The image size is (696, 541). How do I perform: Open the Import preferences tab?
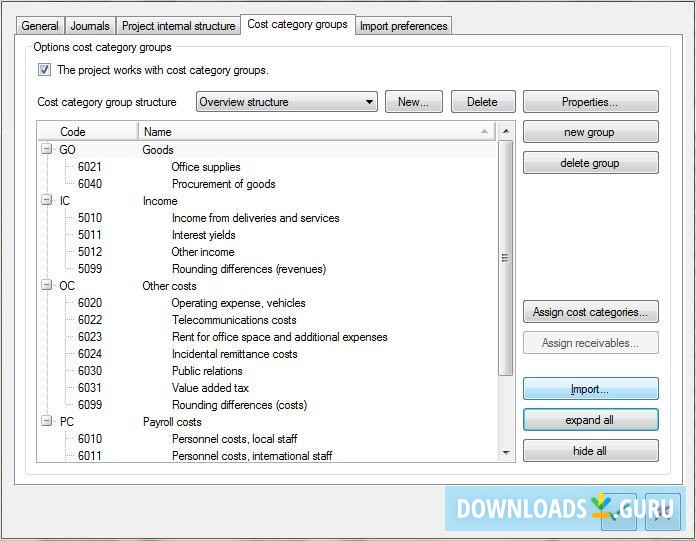(403, 26)
